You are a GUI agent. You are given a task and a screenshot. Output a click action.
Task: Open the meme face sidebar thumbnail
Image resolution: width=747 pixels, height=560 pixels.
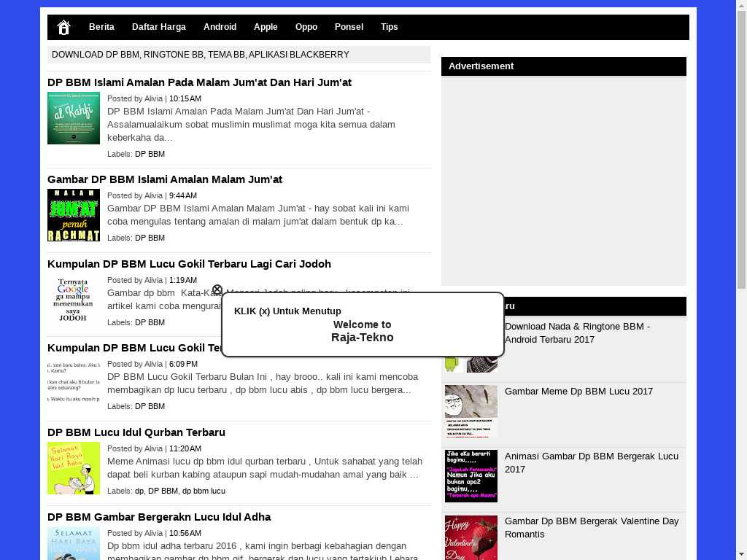[471, 411]
